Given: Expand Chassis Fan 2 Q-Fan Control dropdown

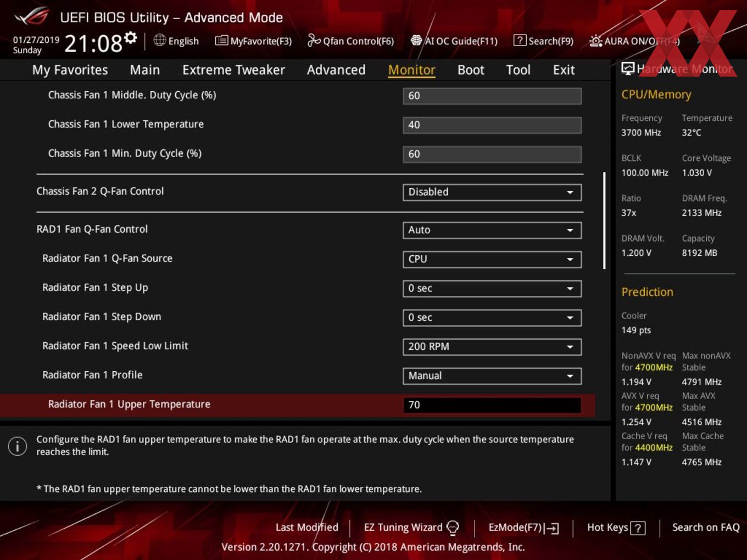Looking at the screenshot, I should (492, 192).
